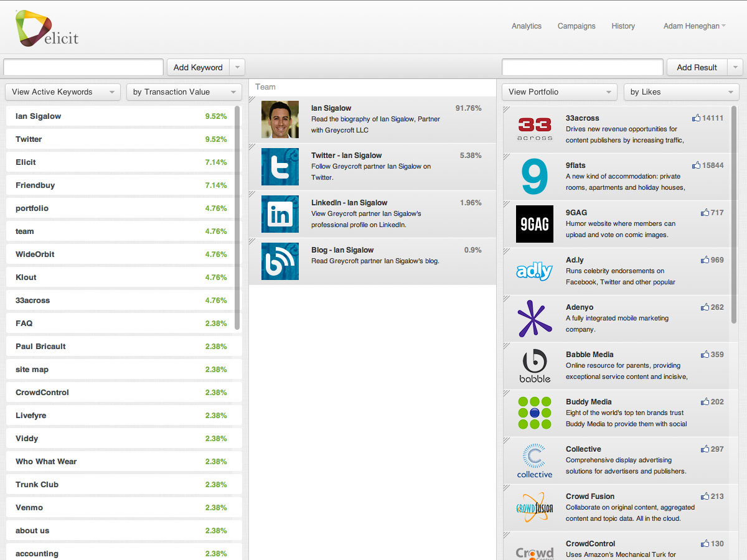Click the Ad.ly logo icon
The image size is (747, 560).
click(x=535, y=271)
